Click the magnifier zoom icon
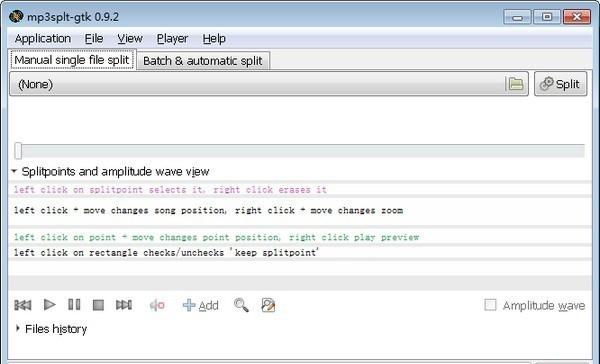Image resolution: width=600 pixels, height=364 pixels. tap(241, 305)
